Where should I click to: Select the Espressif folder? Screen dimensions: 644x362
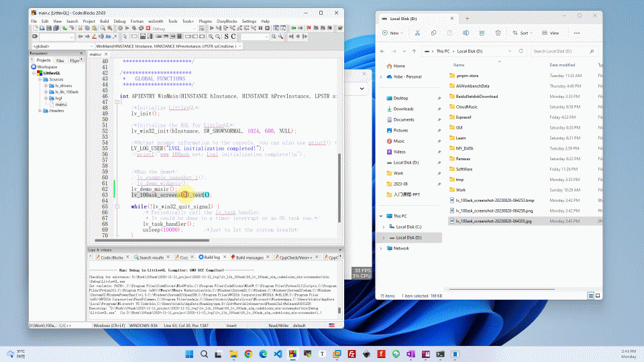[464, 117]
